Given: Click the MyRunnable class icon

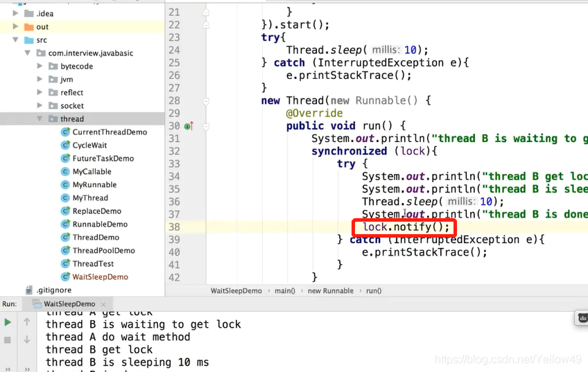Looking at the screenshot, I should [x=65, y=185].
